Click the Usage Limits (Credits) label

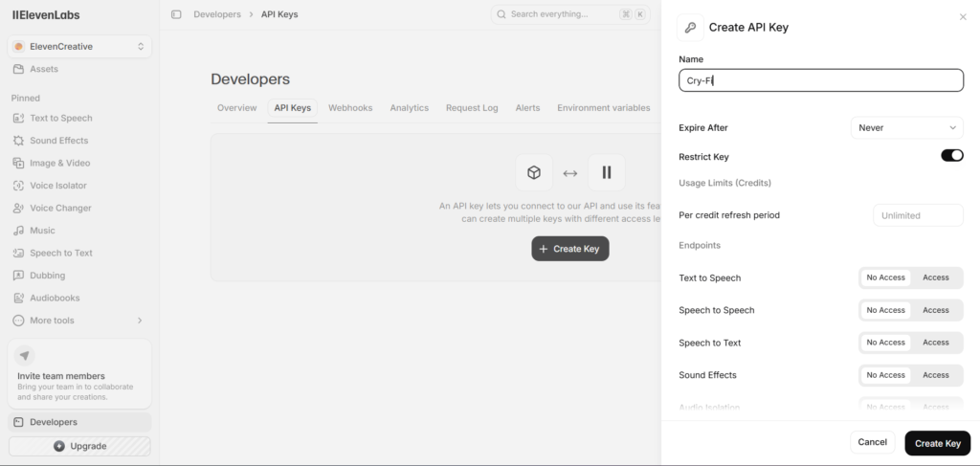pyautogui.click(x=725, y=183)
